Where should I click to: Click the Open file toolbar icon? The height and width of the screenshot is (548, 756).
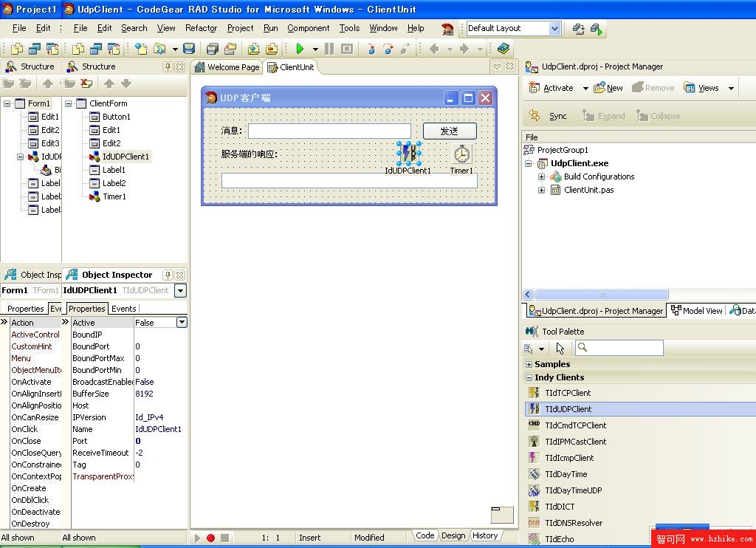click(x=159, y=48)
